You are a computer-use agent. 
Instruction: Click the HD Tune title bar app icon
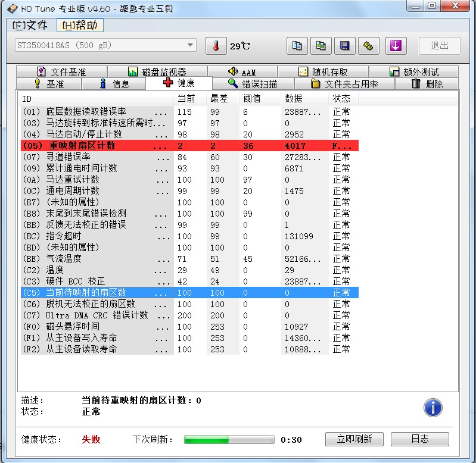[13, 8]
